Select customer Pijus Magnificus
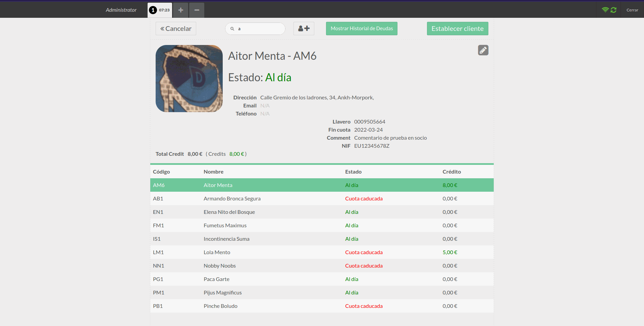Screen dimensions: 644x326 coord(322,292)
